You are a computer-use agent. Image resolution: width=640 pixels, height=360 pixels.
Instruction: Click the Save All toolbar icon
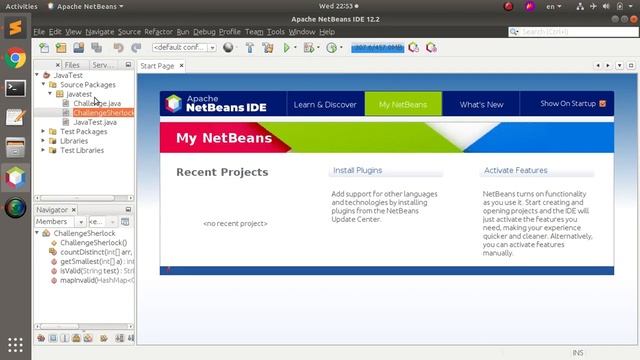(97, 48)
